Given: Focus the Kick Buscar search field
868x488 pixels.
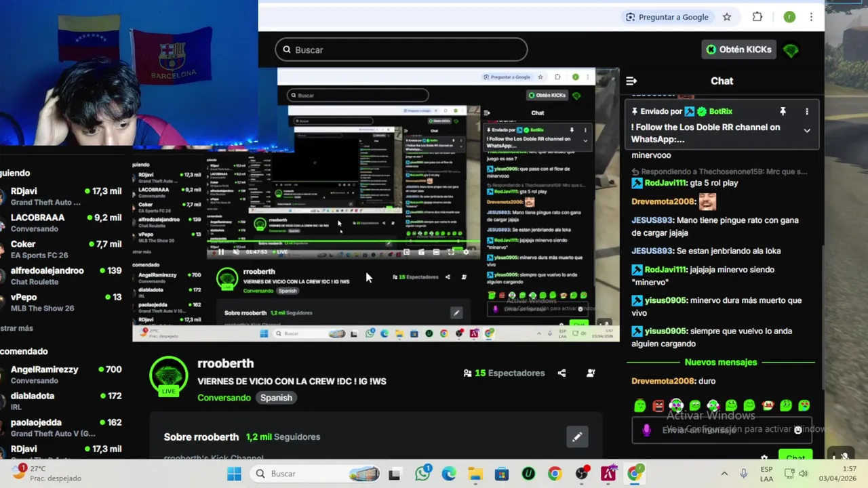Looking at the screenshot, I should click(401, 49).
